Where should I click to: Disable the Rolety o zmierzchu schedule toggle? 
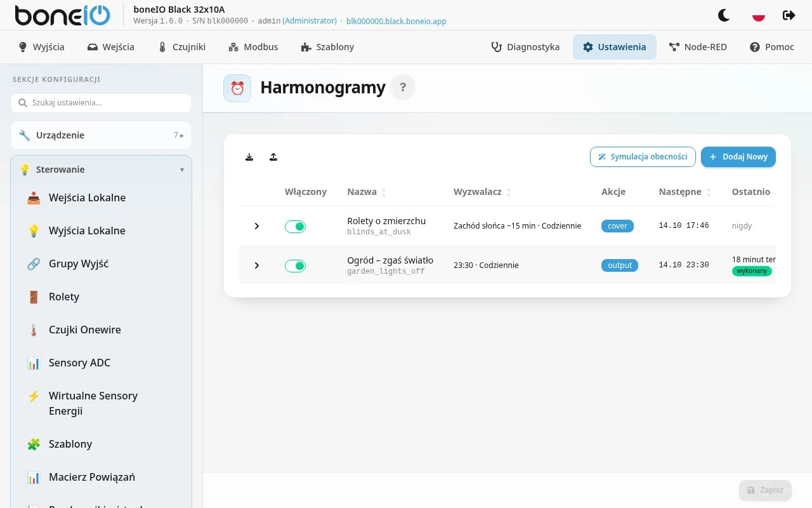[295, 226]
